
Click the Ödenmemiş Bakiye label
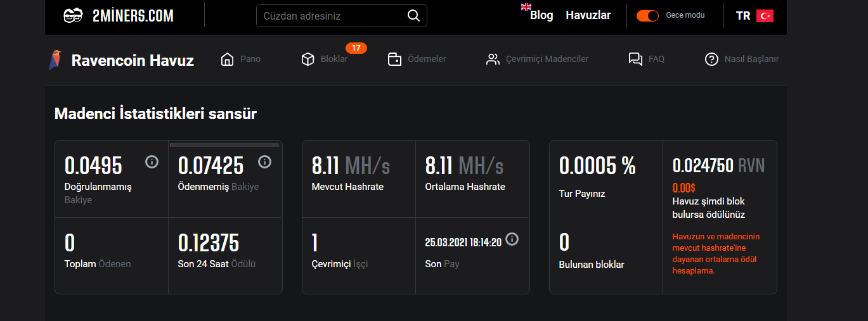tap(219, 187)
